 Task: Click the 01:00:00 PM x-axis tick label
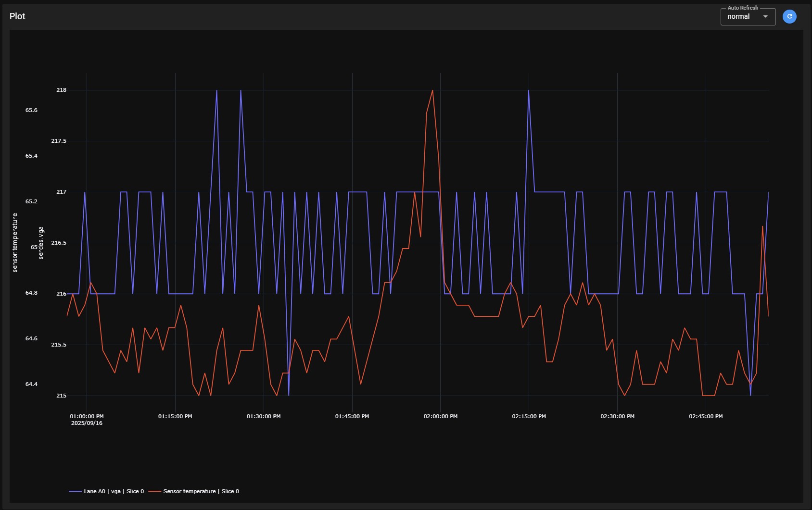[x=87, y=416]
